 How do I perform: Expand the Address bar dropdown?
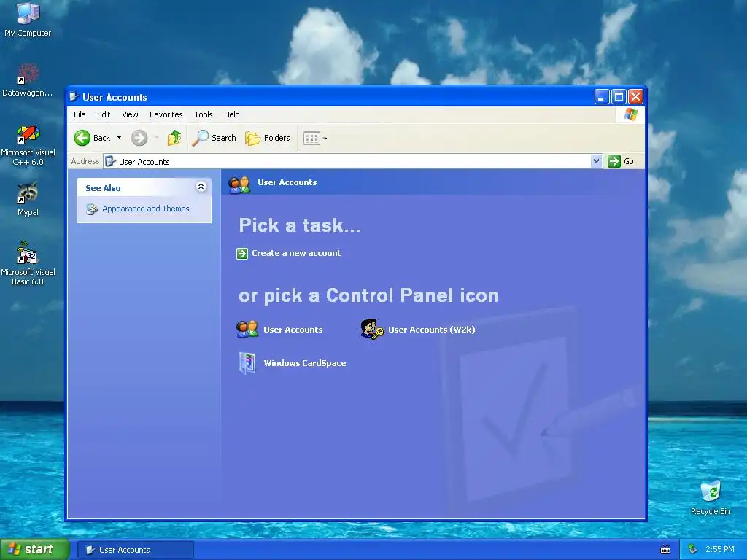pyautogui.click(x=596, y=161)
